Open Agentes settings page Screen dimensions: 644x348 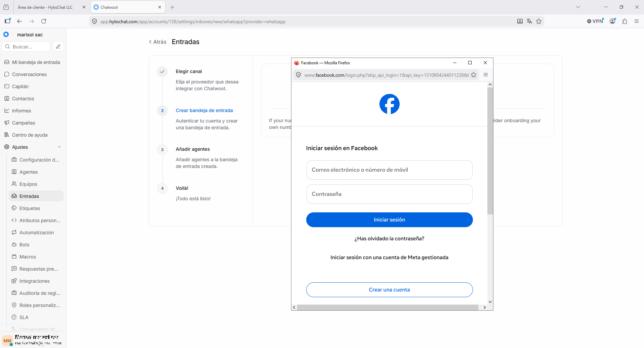click(x=36, y=172)
